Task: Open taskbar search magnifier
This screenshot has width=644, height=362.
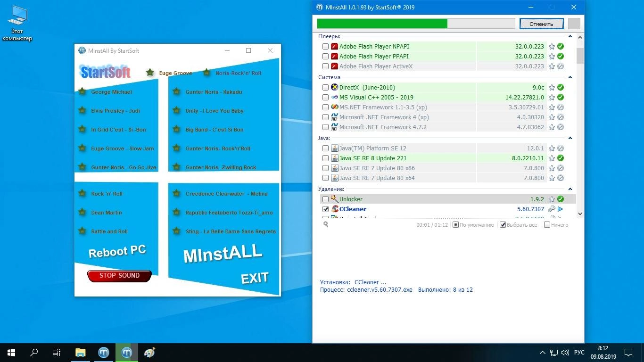Action: coord(34,353)
